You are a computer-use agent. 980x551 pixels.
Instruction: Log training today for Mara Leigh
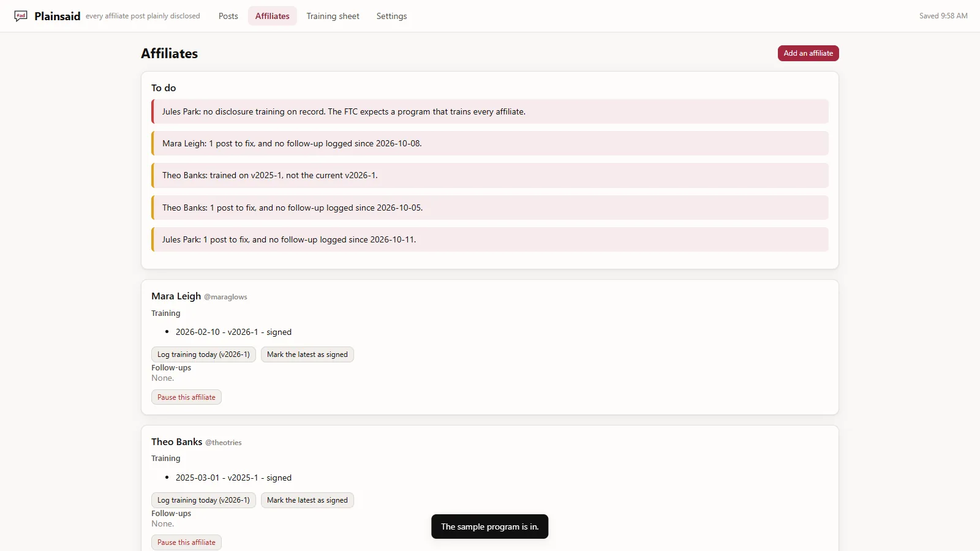point(203,354)
